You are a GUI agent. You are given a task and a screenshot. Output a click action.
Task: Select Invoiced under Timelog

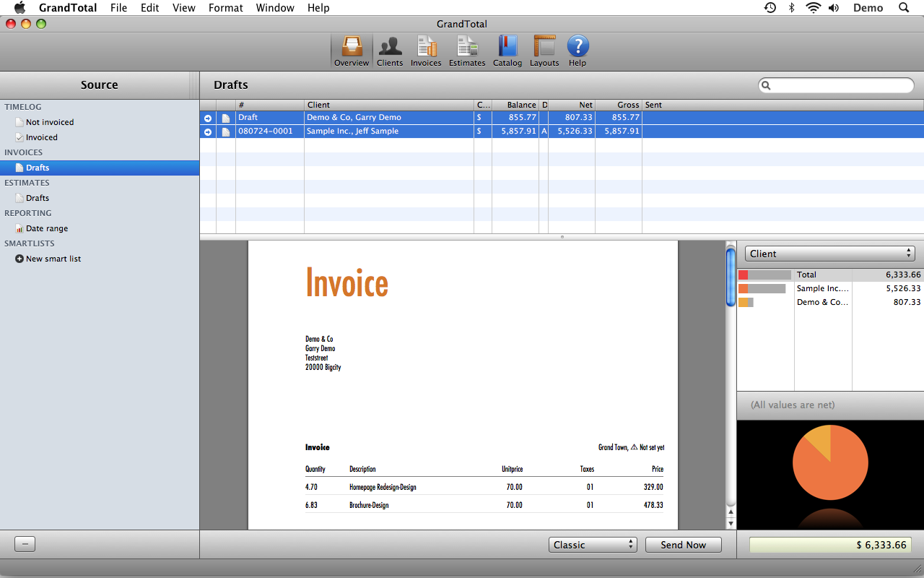pyautogui.click(x=41, y=137)
